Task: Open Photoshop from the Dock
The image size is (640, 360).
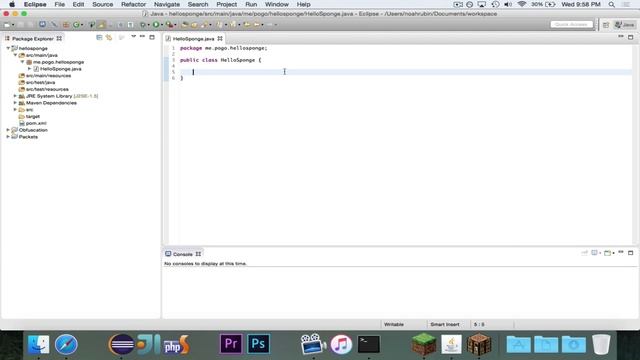Action: pyautogui.click(x=258, y=344)
